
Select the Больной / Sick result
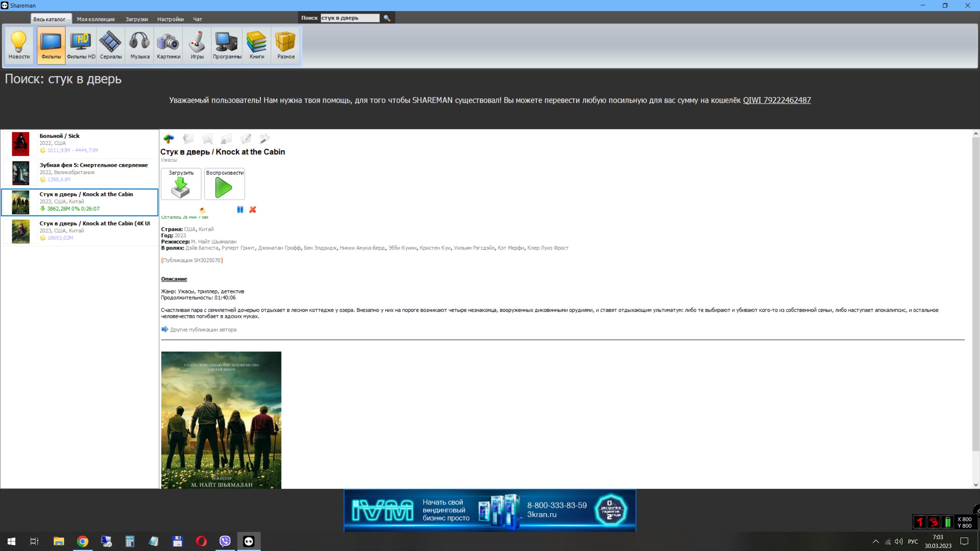pos(80,143)
